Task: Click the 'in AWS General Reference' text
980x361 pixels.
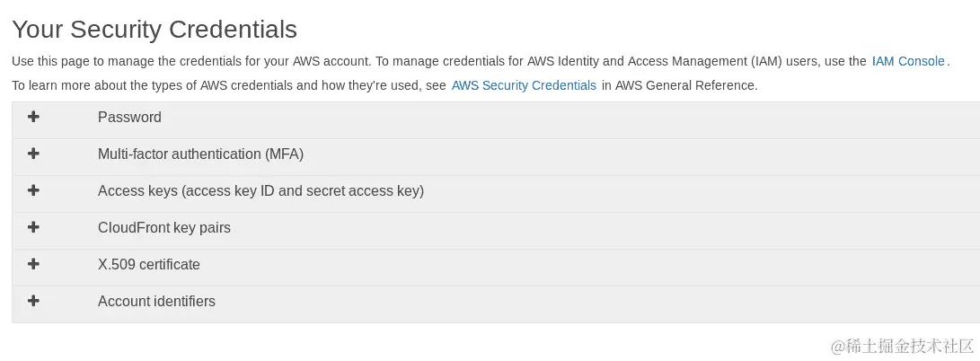Action: point(679,85)
